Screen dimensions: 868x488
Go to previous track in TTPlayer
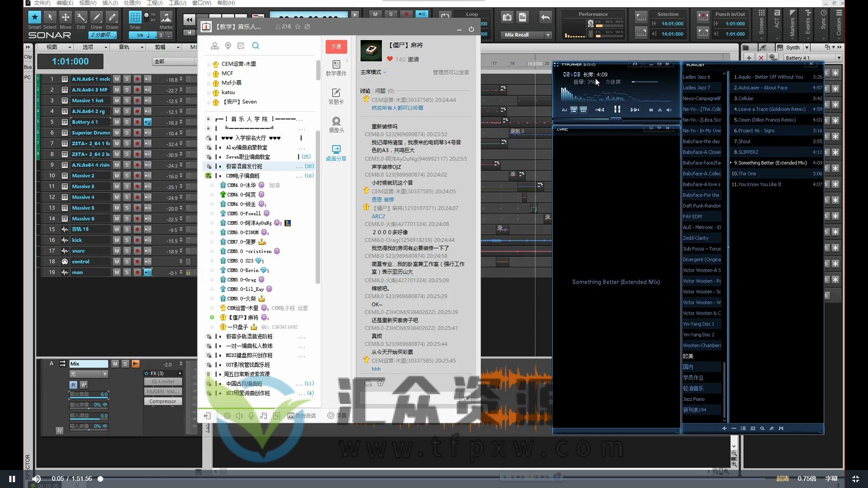click(x=599, y=110)
